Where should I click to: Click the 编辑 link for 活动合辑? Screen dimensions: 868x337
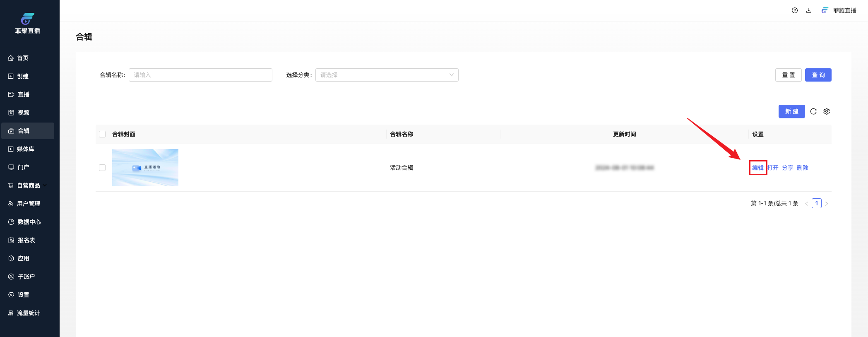757,168
